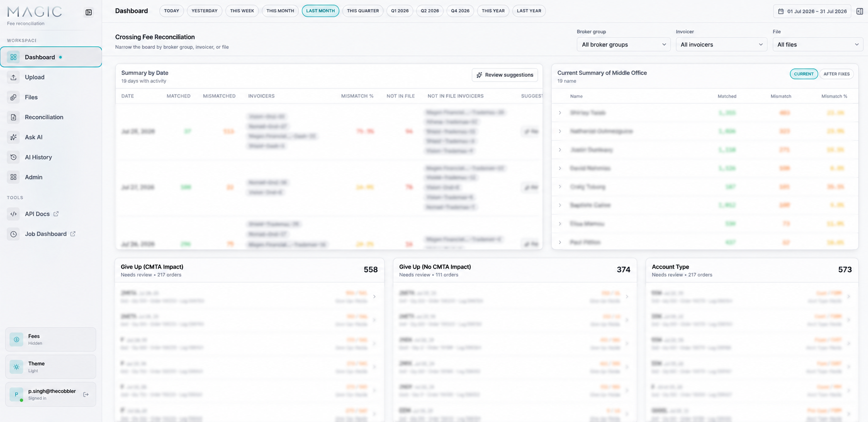Click the user avatar P icon
This screenshot has width=868, height=422.
tap(16, 395)
